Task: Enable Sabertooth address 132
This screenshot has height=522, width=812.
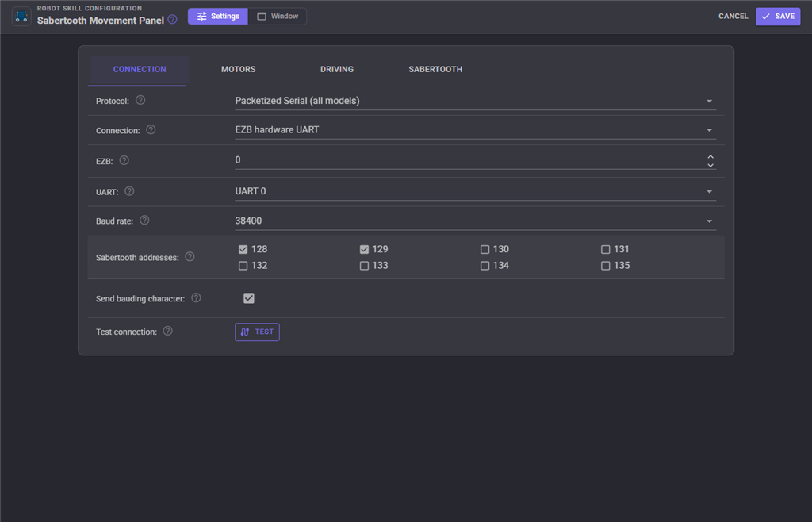Action: 243,266
